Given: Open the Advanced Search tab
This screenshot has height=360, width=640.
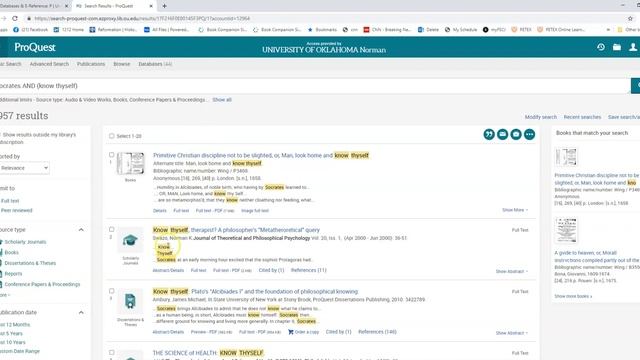Looking at the screenshot, I should (x=49, y=64).
